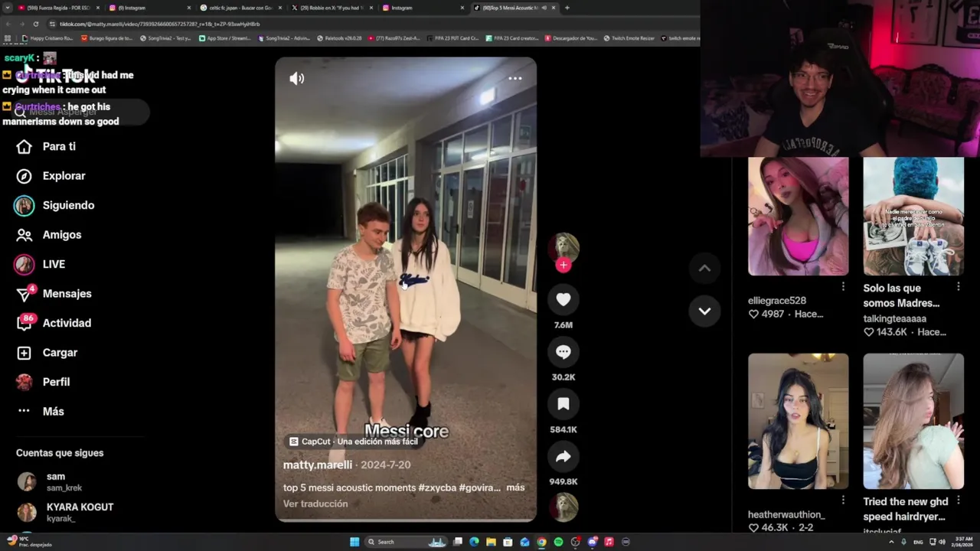
Task: Open the comments bubble showing 30.2K
Action: click(563, 352)
